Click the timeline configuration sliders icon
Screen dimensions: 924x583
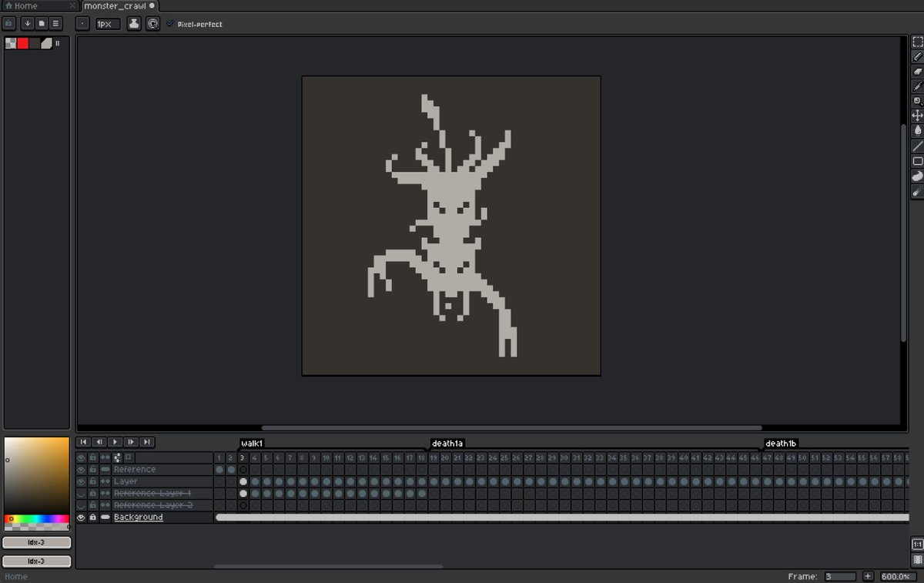(x=117, y=457)
